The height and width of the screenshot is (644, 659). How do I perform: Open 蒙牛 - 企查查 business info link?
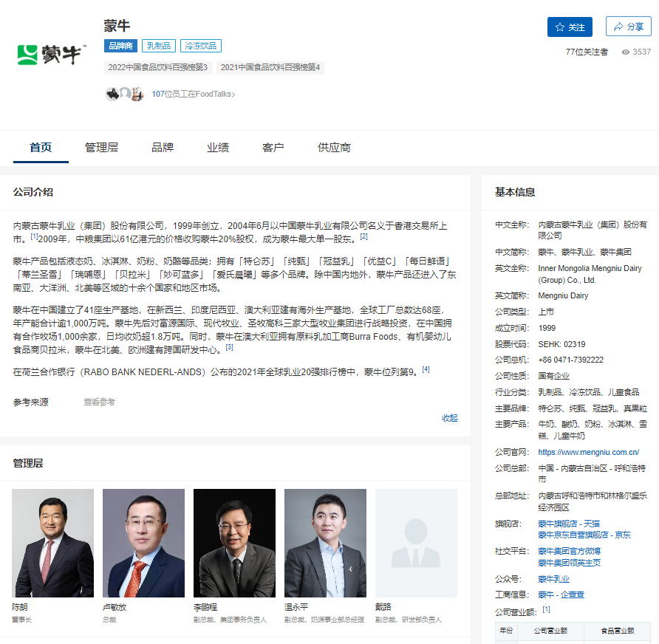coord(561,595)
